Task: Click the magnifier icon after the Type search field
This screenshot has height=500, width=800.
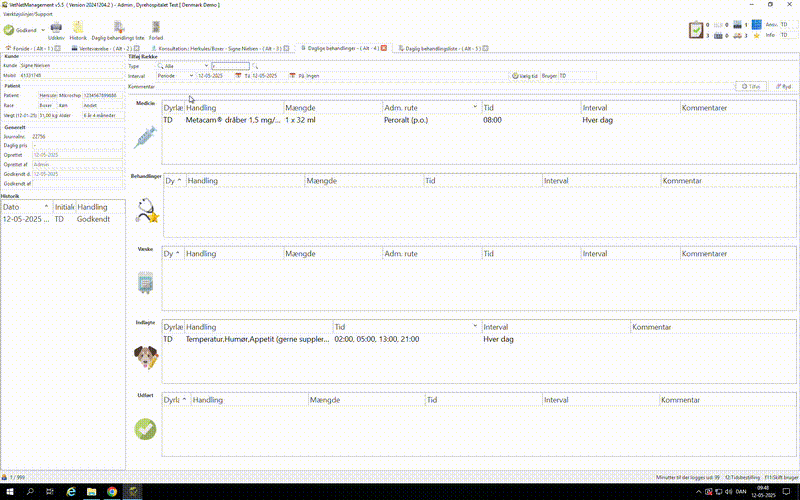Action: (x=255, y=66)
